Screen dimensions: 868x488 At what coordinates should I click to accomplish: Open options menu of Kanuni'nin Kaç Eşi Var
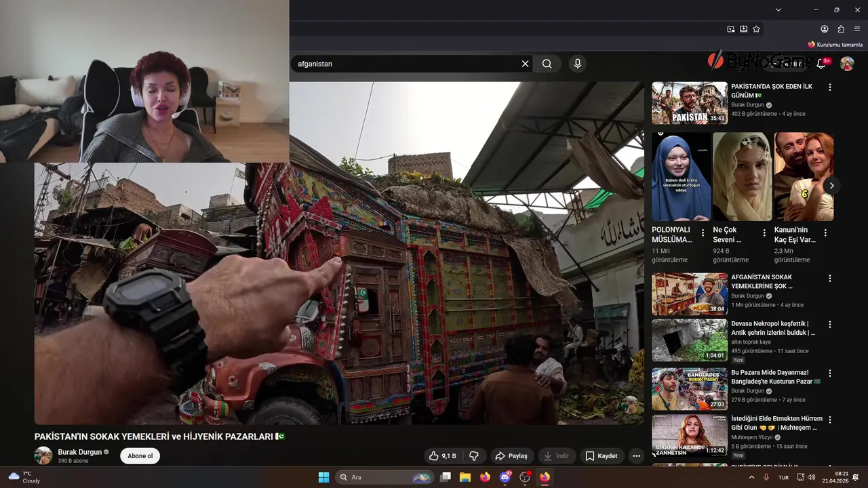click(825, 233)
